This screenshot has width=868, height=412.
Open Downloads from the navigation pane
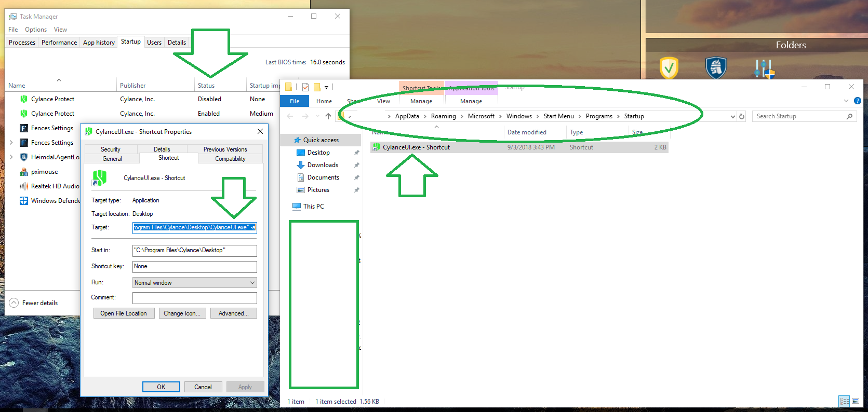pos(323,165)
